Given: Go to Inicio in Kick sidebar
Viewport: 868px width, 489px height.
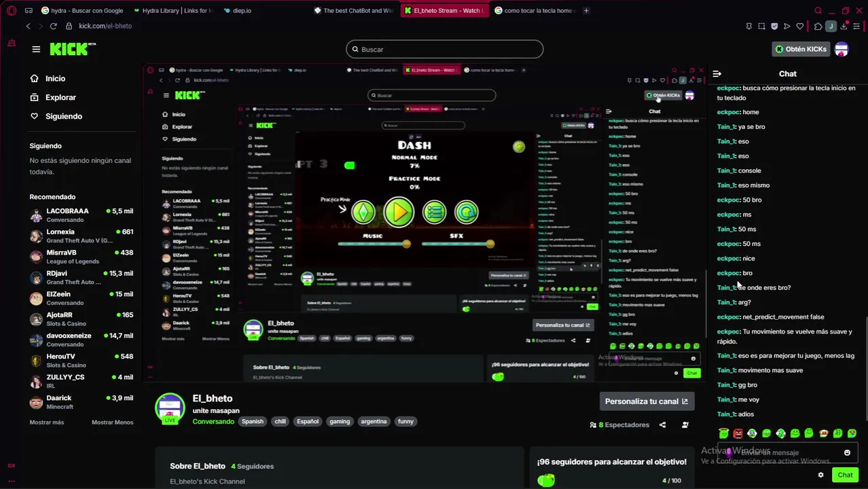Looking at the screenshot, I should pos(48,78).
